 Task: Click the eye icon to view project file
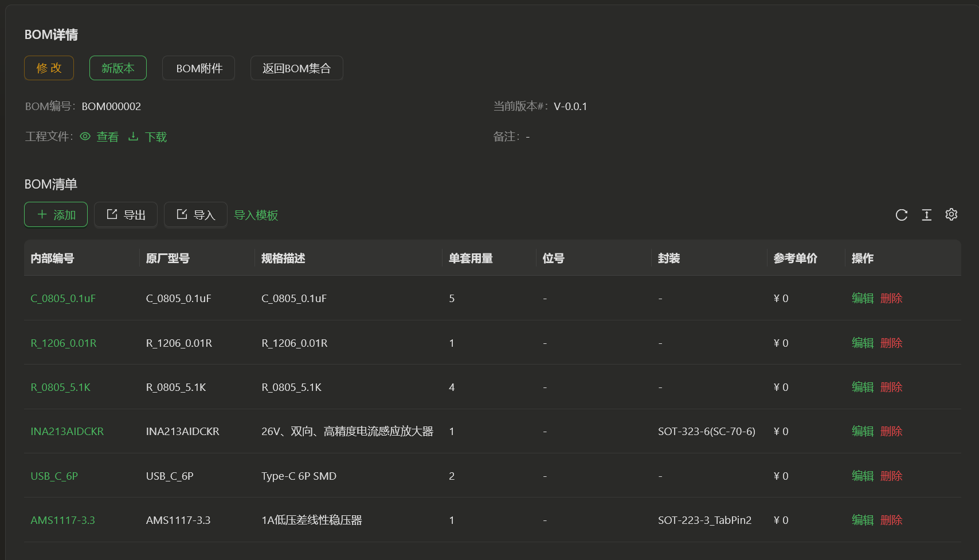tap(85, 136)
